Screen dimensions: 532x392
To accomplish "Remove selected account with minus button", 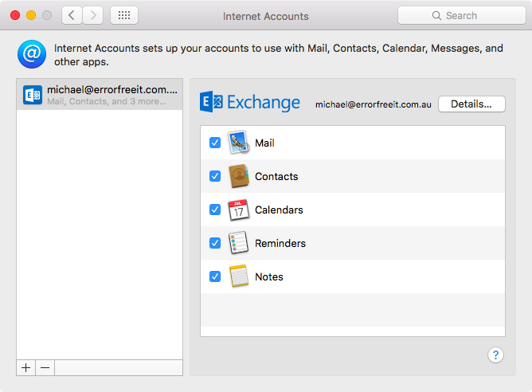I will [45, 368].
